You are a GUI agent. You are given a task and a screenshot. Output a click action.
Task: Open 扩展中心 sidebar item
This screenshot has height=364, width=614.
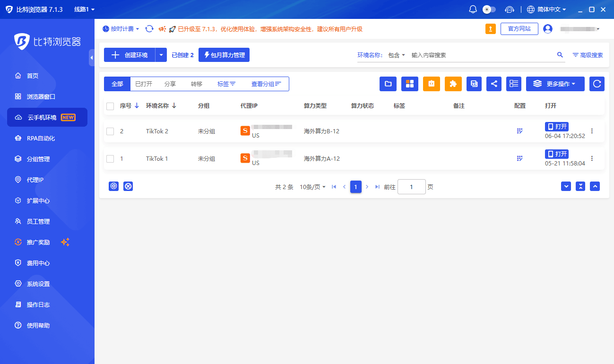(47, 200)
